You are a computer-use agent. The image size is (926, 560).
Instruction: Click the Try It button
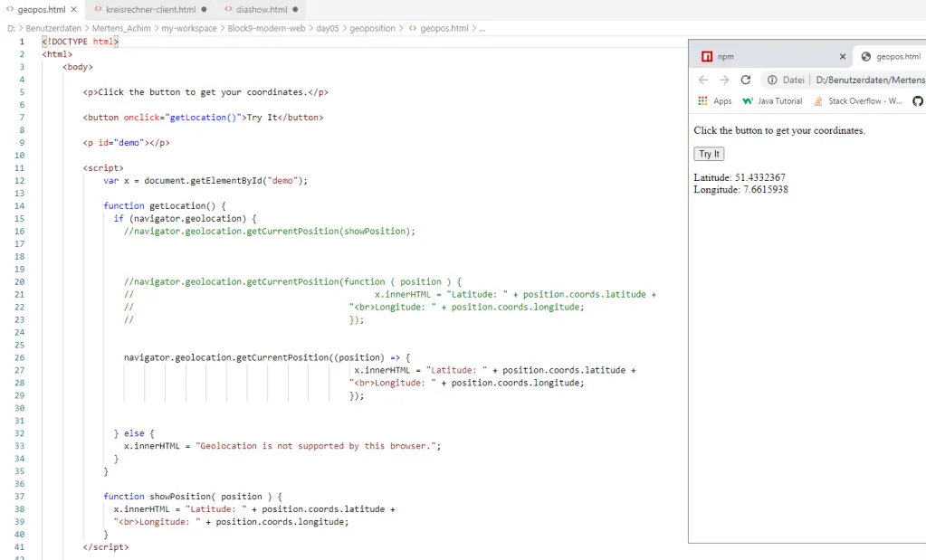click(709, 154)
